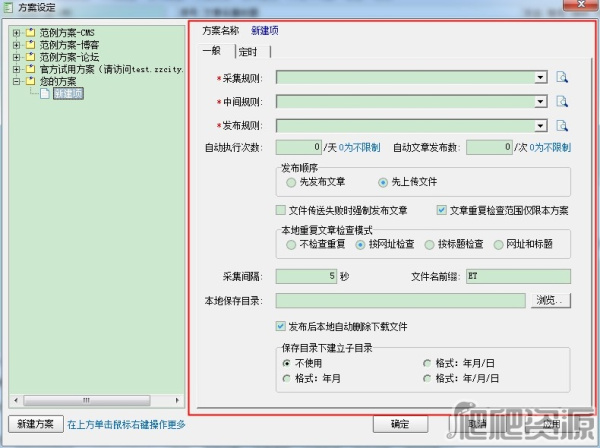Enable 文件传送失败时强制发布文章 checkbox
This screenshot has height=448, width=600.
(x=280, y=210)
